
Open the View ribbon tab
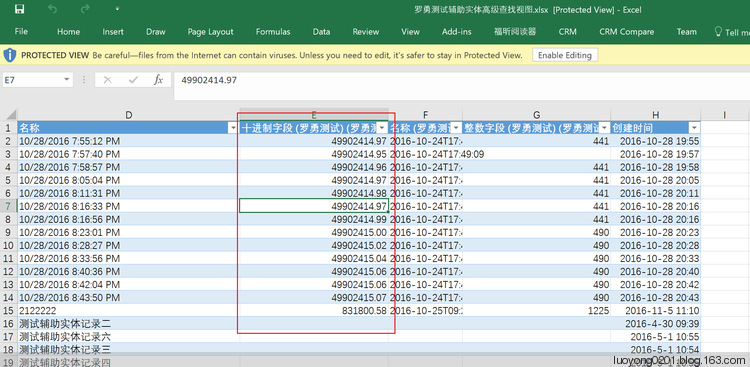(410, 32)
